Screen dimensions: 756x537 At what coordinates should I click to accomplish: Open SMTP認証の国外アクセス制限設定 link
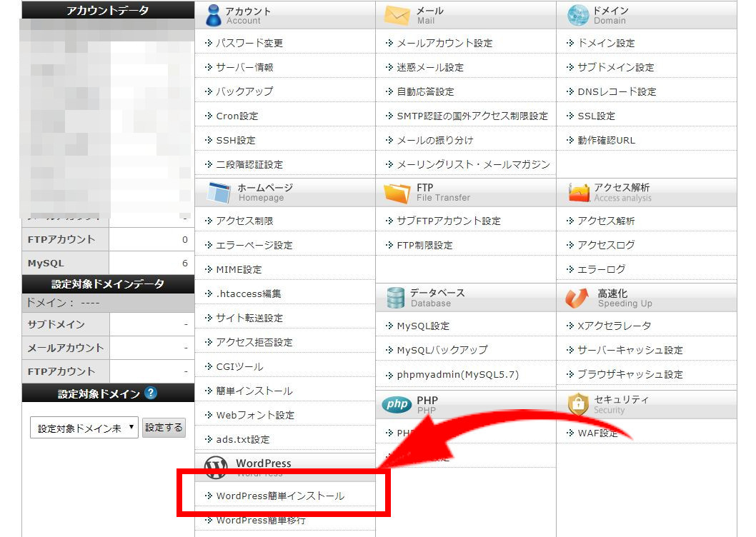pos(472,116)
